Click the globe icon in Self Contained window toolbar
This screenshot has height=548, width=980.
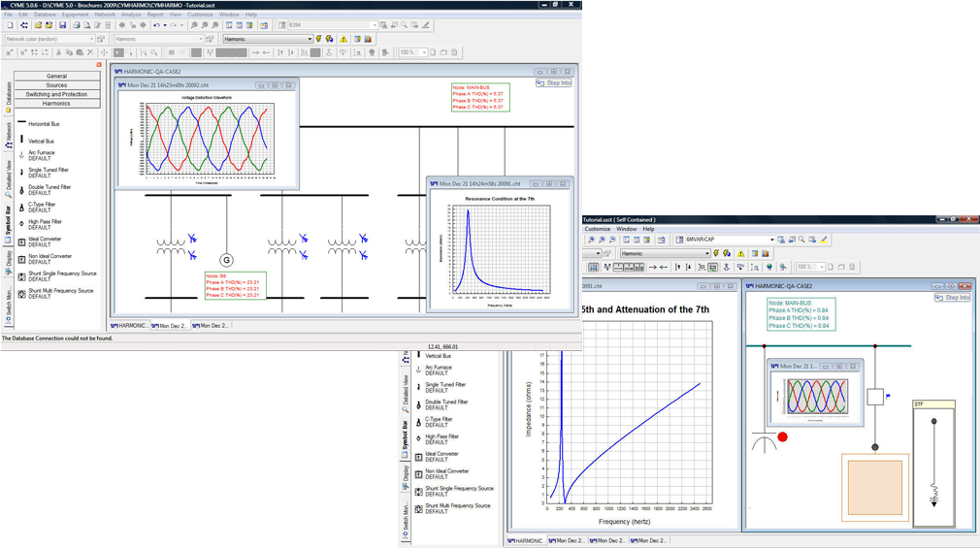point(769,267)
